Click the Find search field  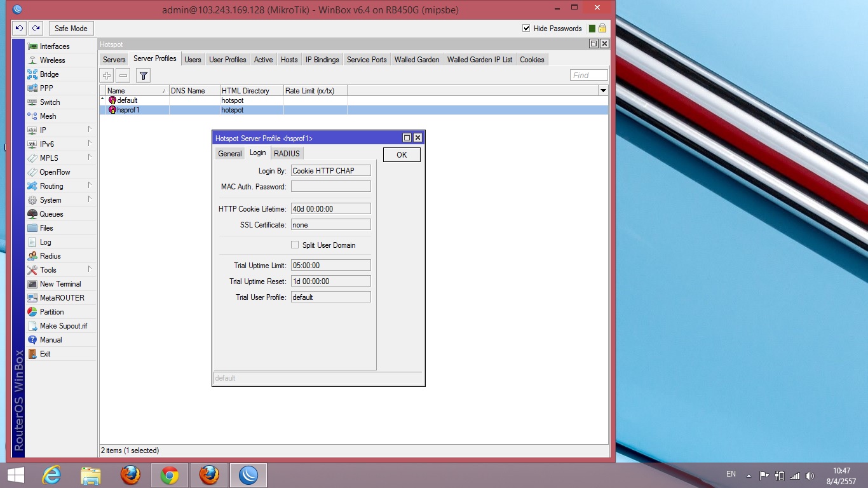pos(589,75)
